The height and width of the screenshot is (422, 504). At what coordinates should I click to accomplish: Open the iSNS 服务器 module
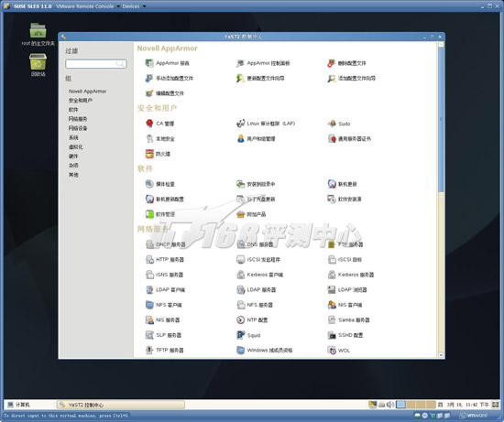pyautogui.click(x=164, y=275)
